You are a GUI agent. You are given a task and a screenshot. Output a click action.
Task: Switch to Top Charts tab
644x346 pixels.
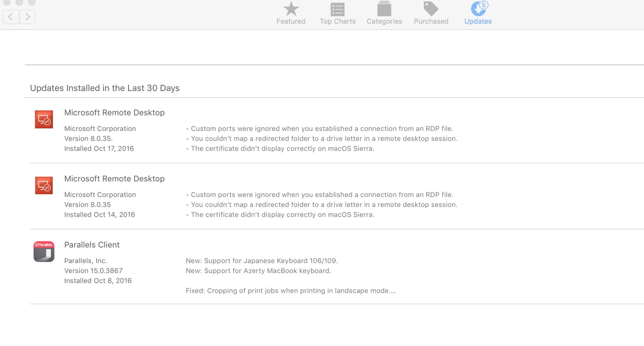(338, 13)
